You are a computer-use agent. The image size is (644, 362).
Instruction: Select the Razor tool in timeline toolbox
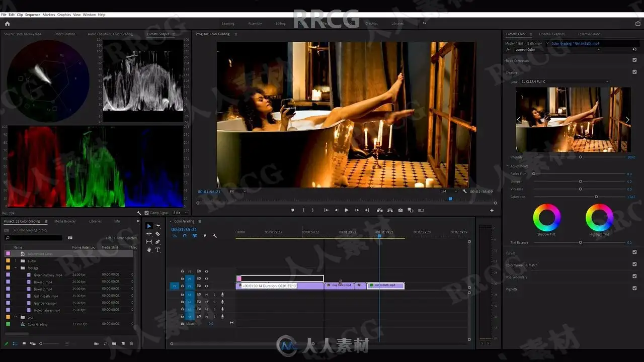157,234
